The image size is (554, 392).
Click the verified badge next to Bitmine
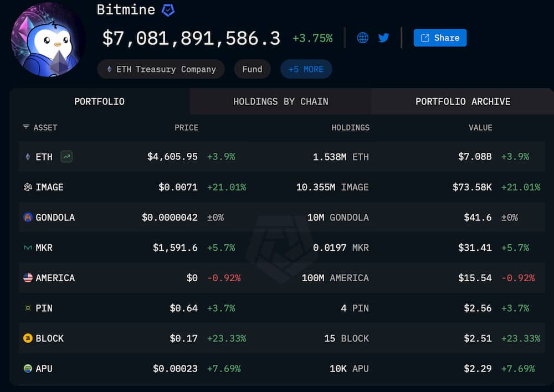[168, 10]
